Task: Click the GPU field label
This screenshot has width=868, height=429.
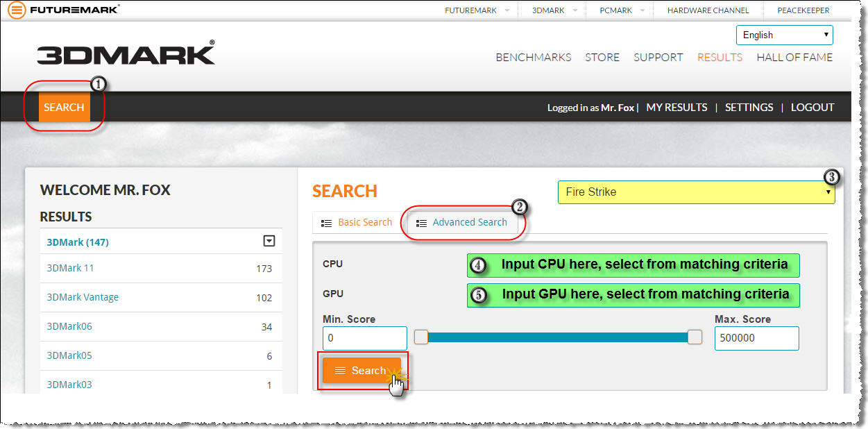Action: point(333,294)
